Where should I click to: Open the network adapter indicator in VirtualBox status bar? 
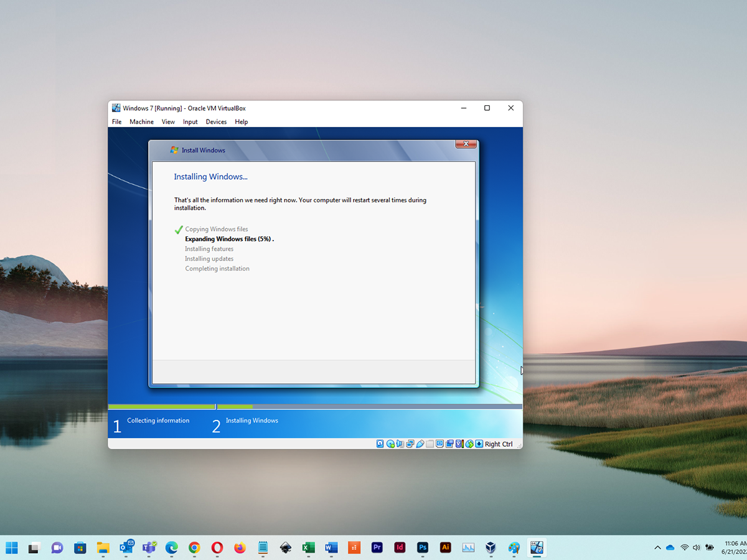click(410, 444)
